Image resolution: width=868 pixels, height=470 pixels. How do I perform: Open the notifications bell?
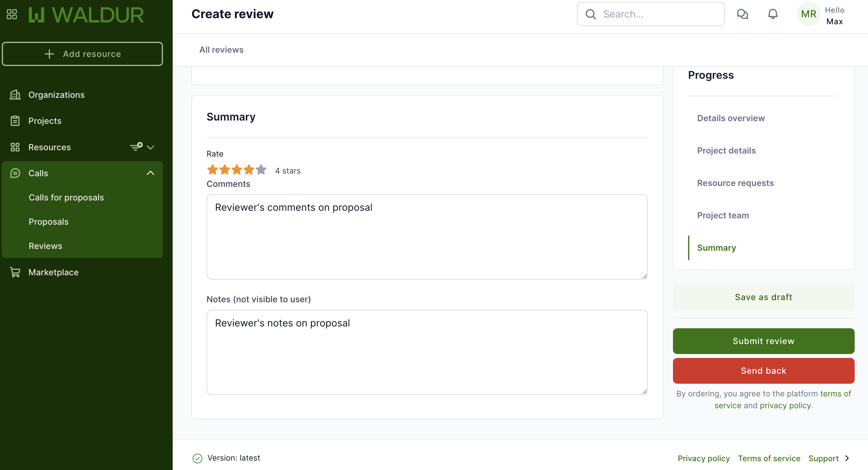[773, 14]
